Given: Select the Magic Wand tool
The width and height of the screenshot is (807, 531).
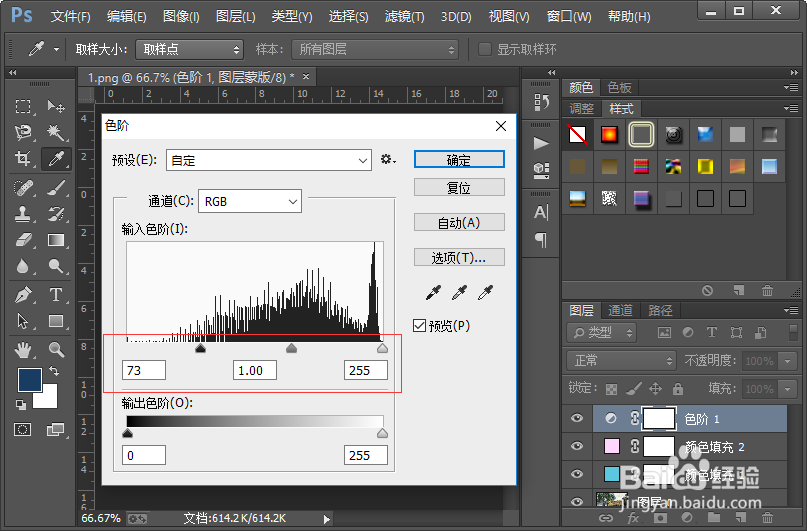Looking at the screenshot, I should 56,133.
